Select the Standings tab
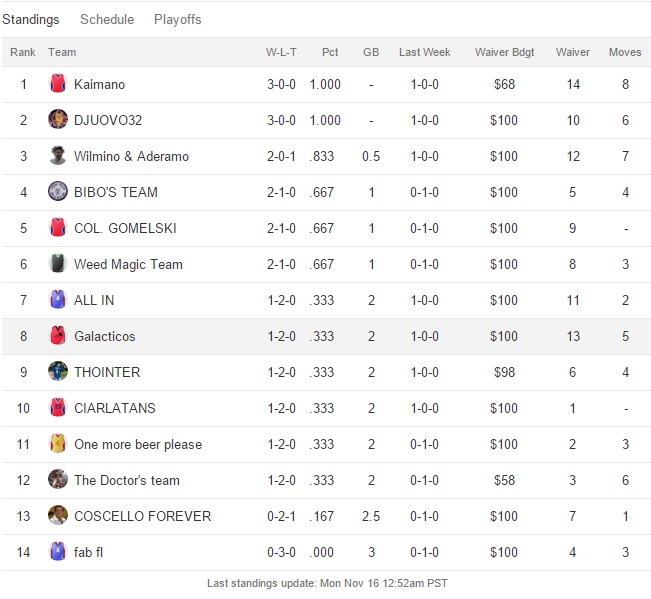This screenshot has height=599, width=651. 31,20
